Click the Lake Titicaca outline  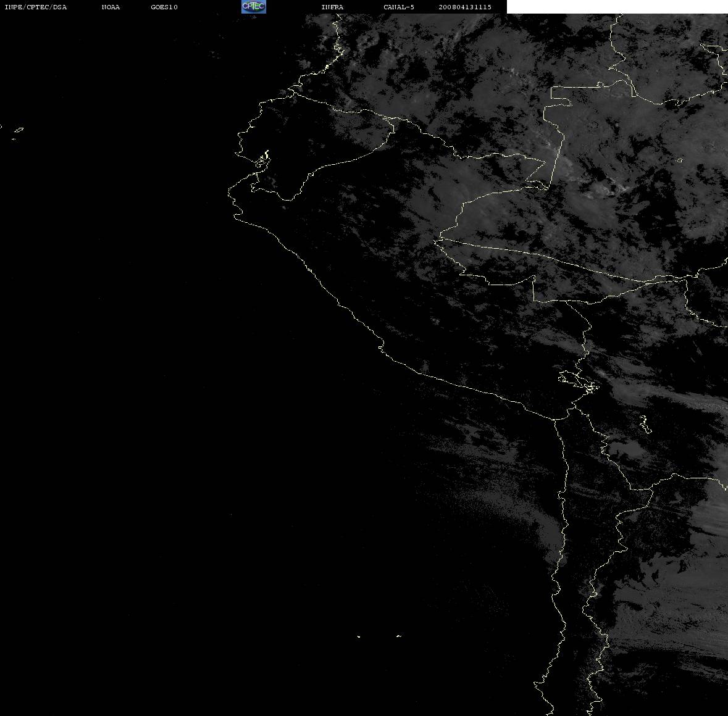tap(578, 381)
